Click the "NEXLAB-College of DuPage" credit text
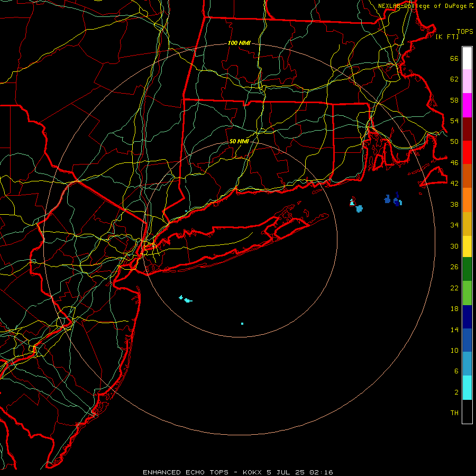 (x=423, y=6)
